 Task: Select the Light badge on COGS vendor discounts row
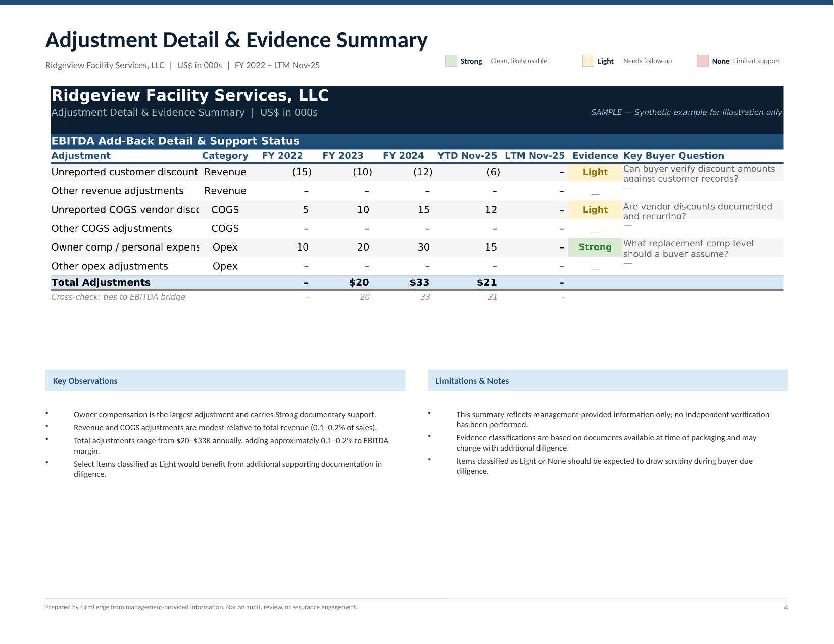coord(595,210)
